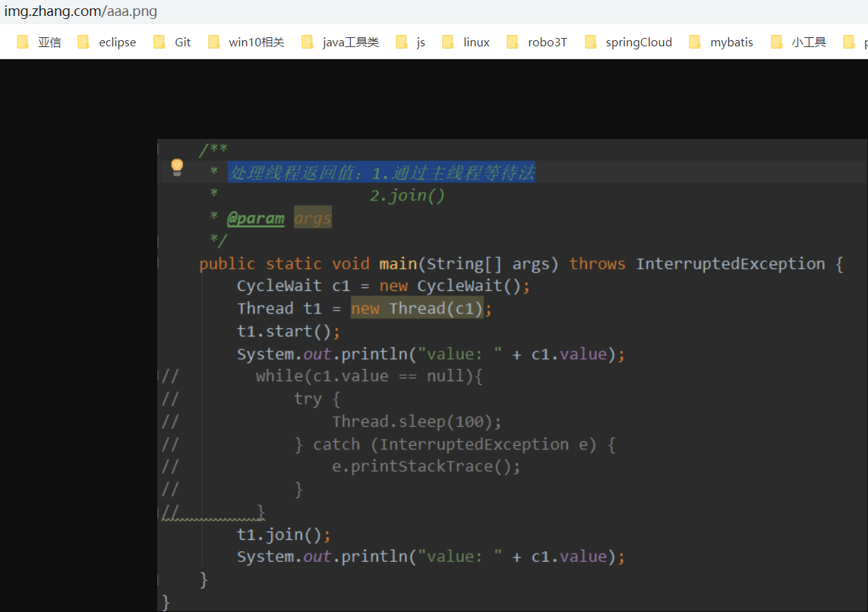Click the commented e.printStackTrace(); line
Viewport: 868px width, 612px height.
(426, 466)
